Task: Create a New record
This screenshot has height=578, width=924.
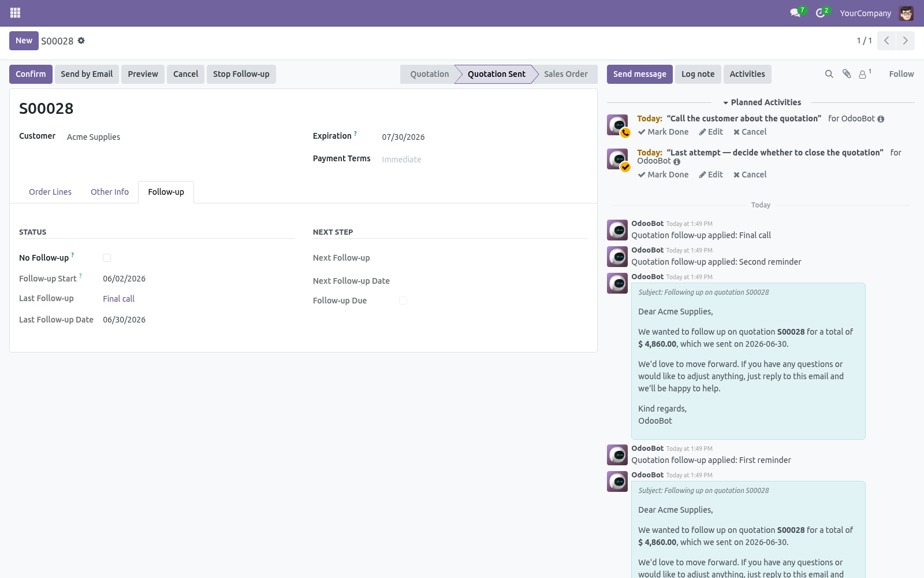Action: tap(24, 40)
